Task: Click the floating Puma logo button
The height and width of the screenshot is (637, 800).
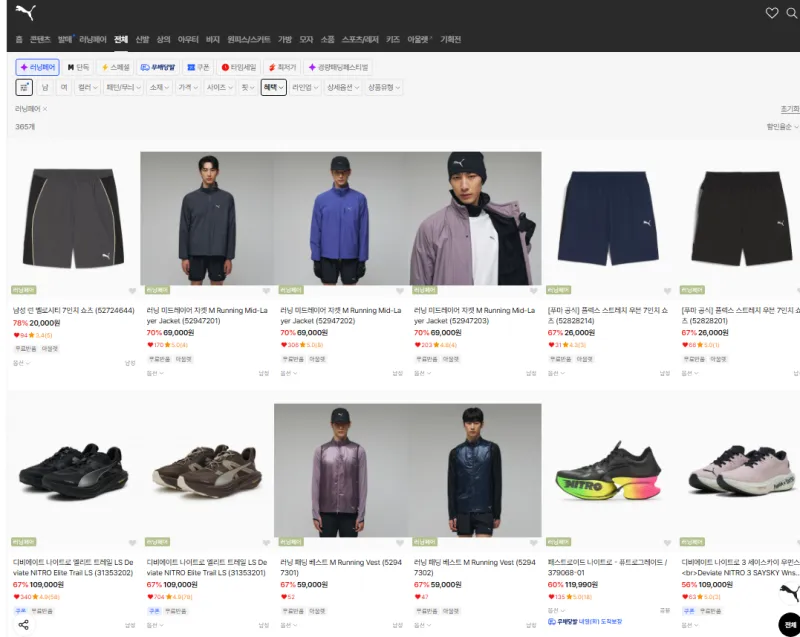Action: [790, 594]
